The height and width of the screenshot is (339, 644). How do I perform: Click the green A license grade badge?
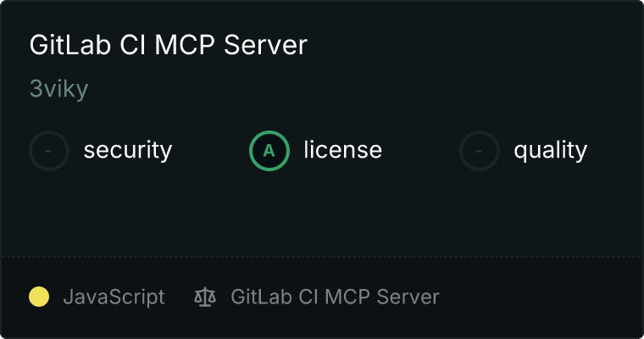point(269,151)
